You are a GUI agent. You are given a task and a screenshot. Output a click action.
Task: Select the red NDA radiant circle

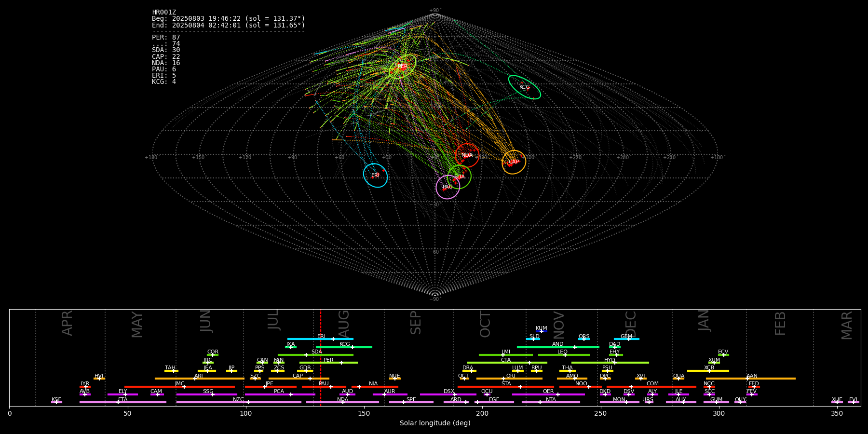pos(467,155)
